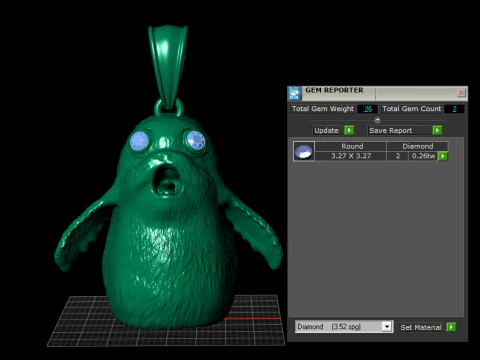The image size is (480, 360).
Task: Click the green arrow beside Set Material
Action: (x=451, y=327)
